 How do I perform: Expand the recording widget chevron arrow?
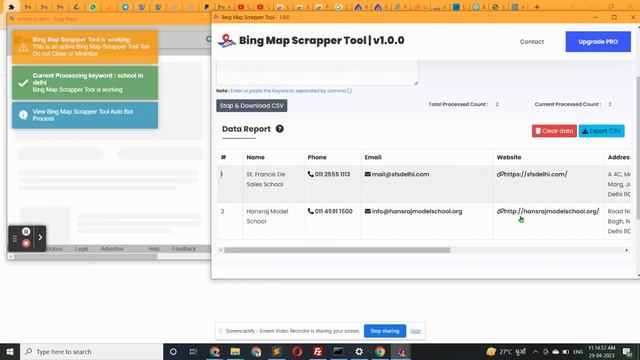pos(40,238)
